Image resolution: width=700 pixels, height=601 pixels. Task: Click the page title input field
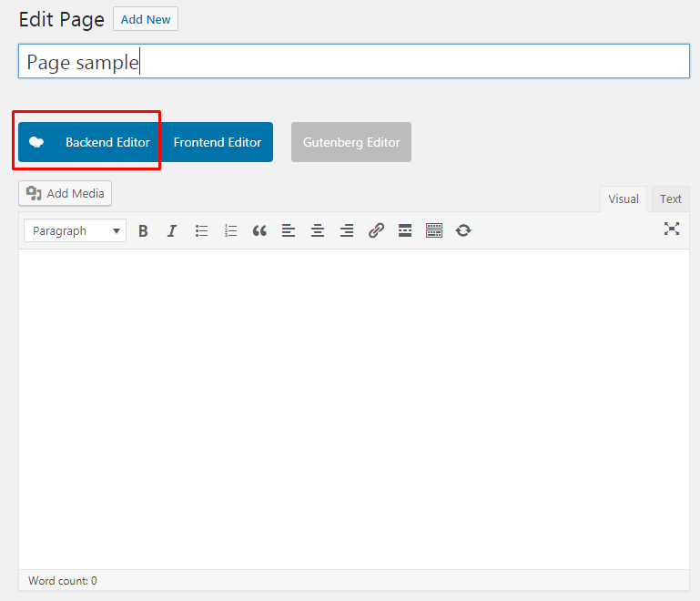(x=353, y=62)
